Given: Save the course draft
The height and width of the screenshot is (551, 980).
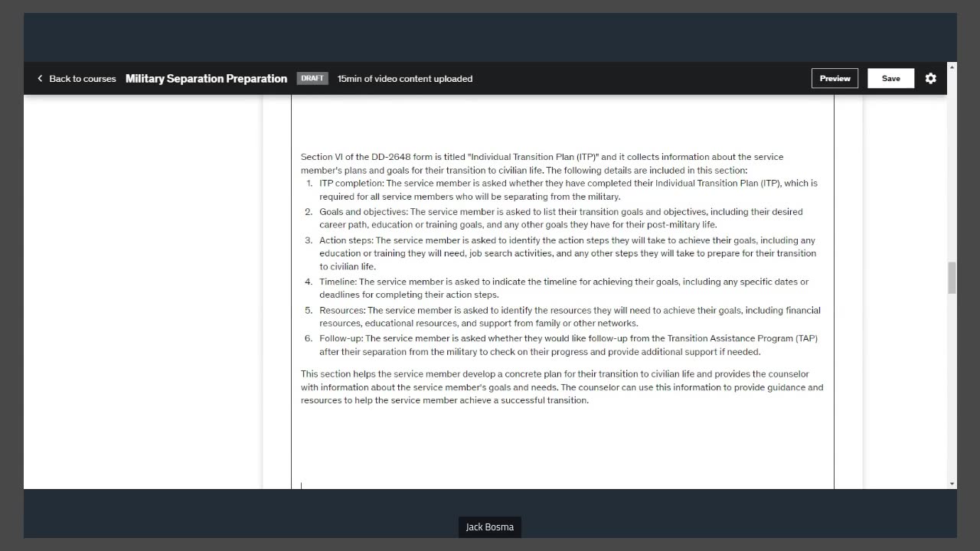Looking at the screenshot, I should point(891,78).
